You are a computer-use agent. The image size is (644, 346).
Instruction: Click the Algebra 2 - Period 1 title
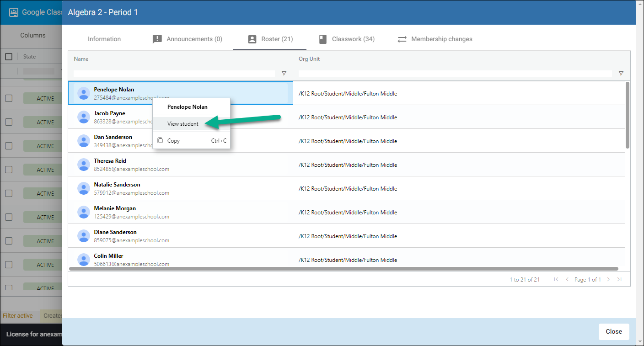point(103,12)
